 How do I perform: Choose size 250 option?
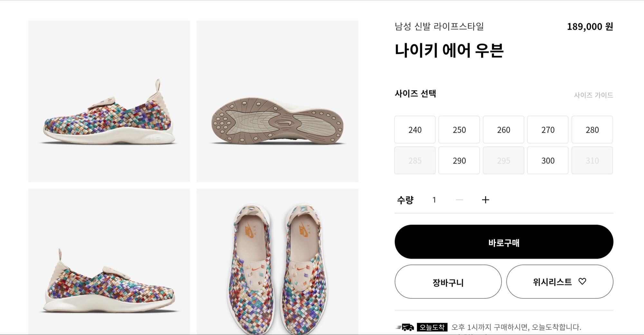click(459, 129)
